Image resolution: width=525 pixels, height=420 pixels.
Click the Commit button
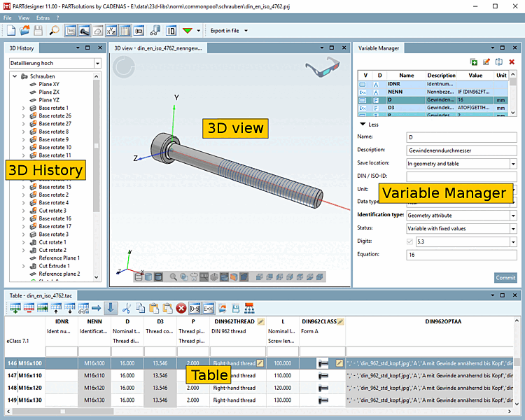(x=505, y=278)
